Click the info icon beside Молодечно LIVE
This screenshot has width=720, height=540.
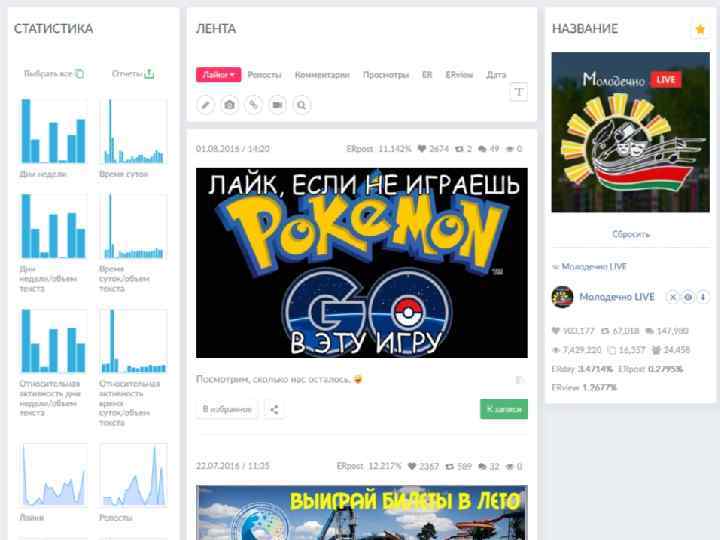point(703,297)
